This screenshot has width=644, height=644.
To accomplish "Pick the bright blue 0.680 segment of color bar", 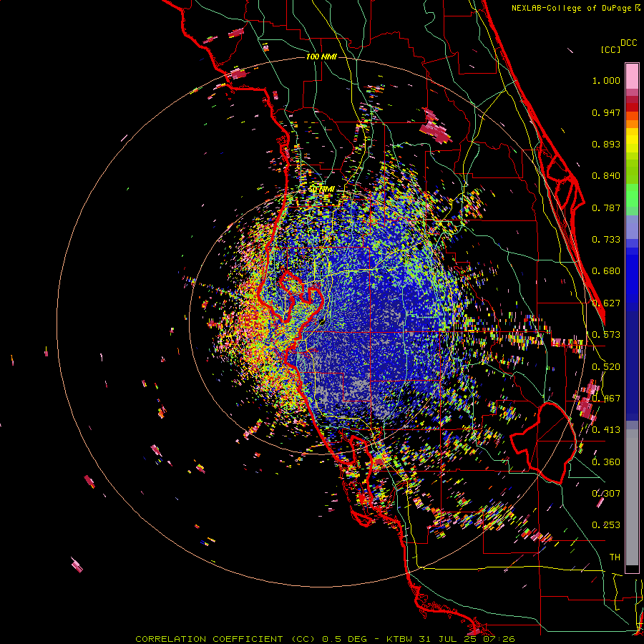I will 632,275.
